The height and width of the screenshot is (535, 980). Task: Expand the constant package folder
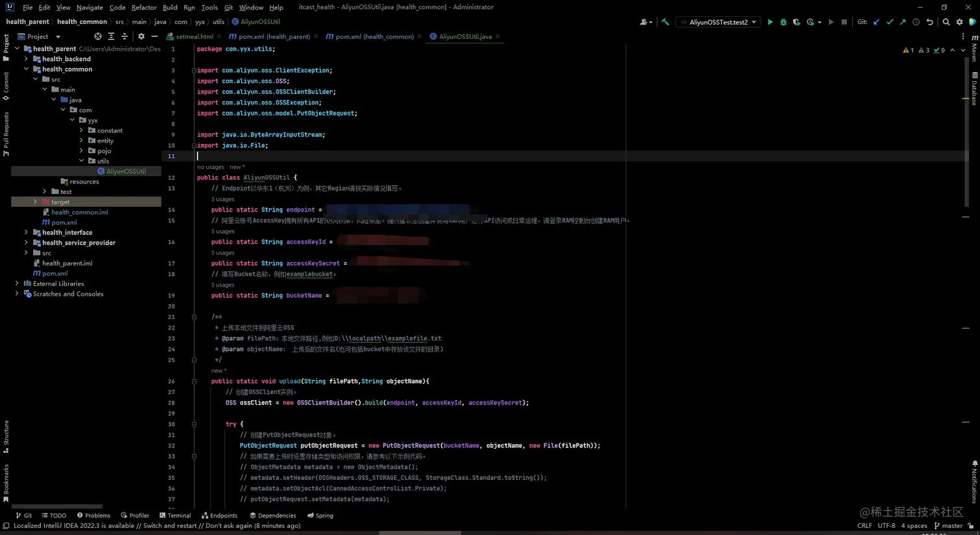(x=82, y=130)
